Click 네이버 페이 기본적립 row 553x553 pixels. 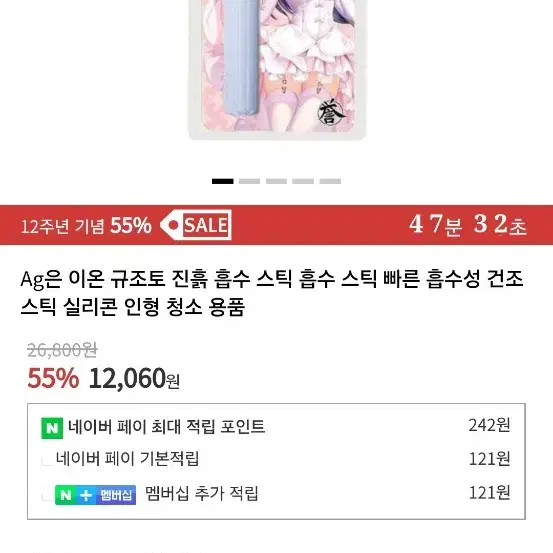click(x=276, y=459)
